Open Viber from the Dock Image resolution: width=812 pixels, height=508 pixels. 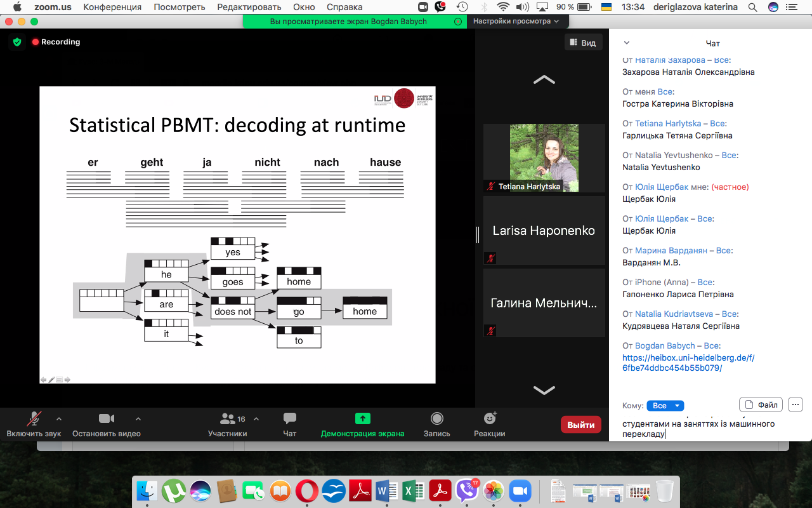pyautogui.click(x=466, y=491)
